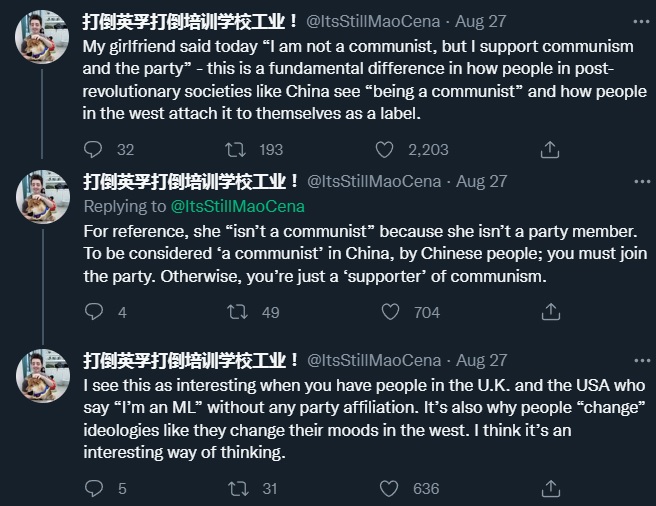Open the second tweet's profile avatar

click(x=42, y=197)
